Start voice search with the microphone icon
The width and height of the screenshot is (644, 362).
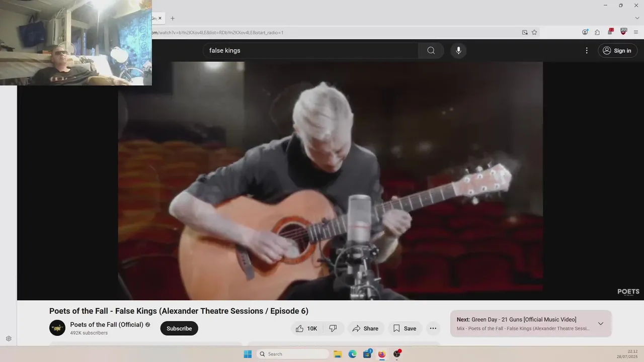[x=458, y=50]
